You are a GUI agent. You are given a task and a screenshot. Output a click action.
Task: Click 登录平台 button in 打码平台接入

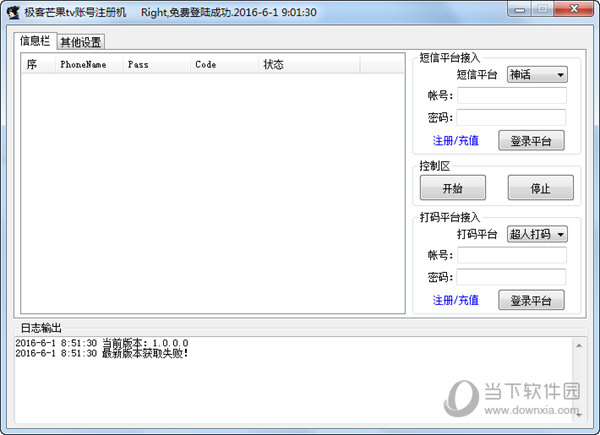(531, 300)
